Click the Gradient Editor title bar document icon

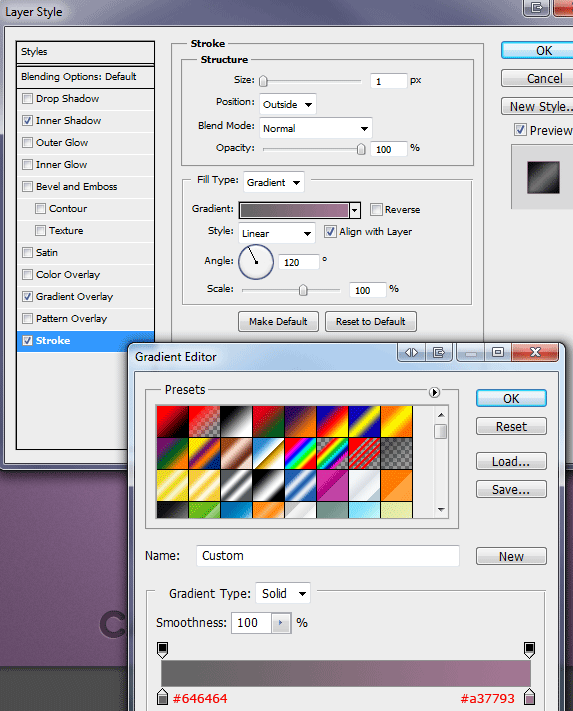[x=438, y=352]
